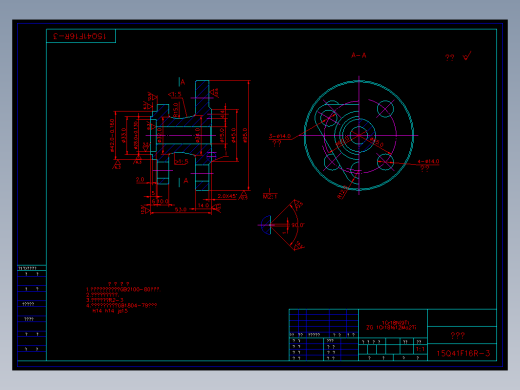Select the 2.0 dimension with leader at lower left
The height and width of the screenshot is (390, 520).
coord(140,180)
